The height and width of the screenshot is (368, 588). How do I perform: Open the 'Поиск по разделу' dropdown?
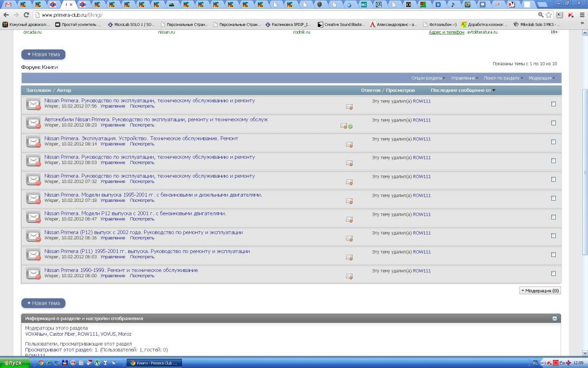503,78
